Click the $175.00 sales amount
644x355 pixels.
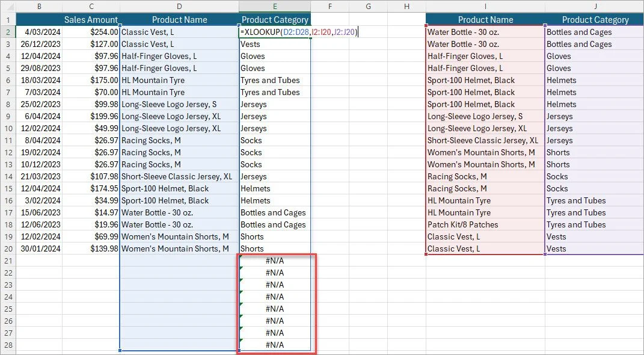(x=91, y=80)
